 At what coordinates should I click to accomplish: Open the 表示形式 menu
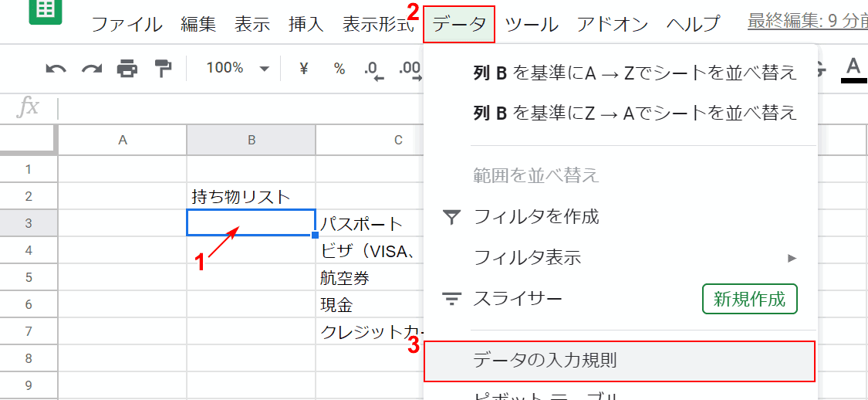coord(378,24)
